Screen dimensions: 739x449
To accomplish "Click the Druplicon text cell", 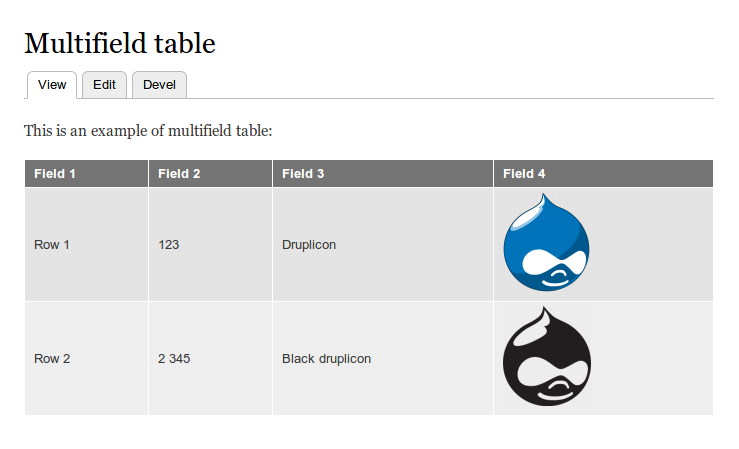I will coord(383,245).
